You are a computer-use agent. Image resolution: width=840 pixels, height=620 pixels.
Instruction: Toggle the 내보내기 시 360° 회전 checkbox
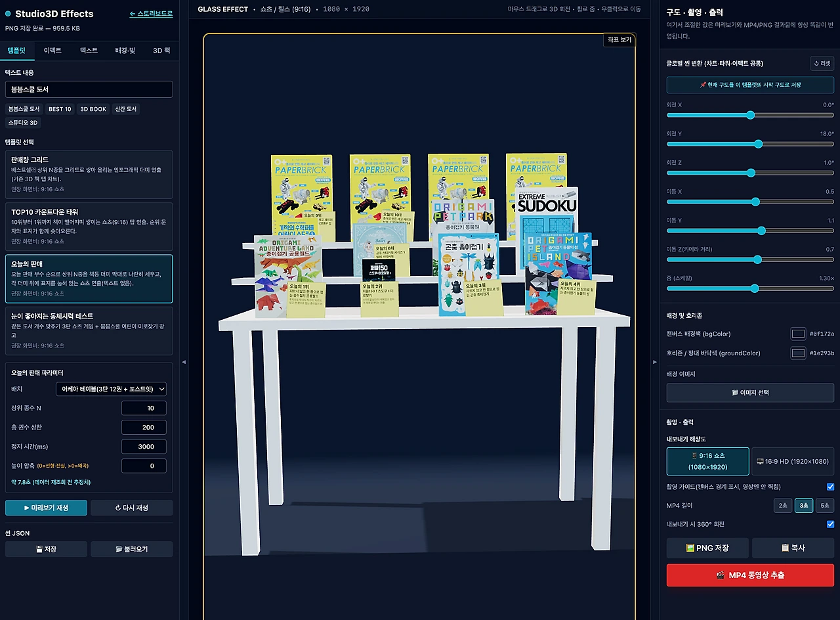click(x=830, y=524)
